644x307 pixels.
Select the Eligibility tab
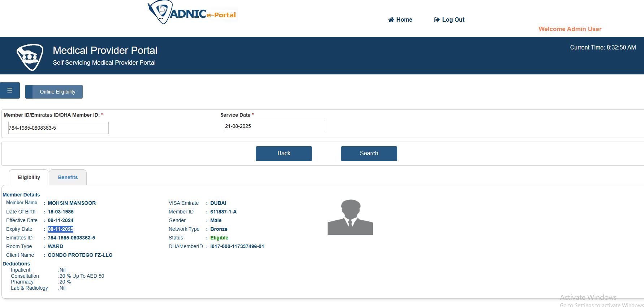click(x=29, y=177)
